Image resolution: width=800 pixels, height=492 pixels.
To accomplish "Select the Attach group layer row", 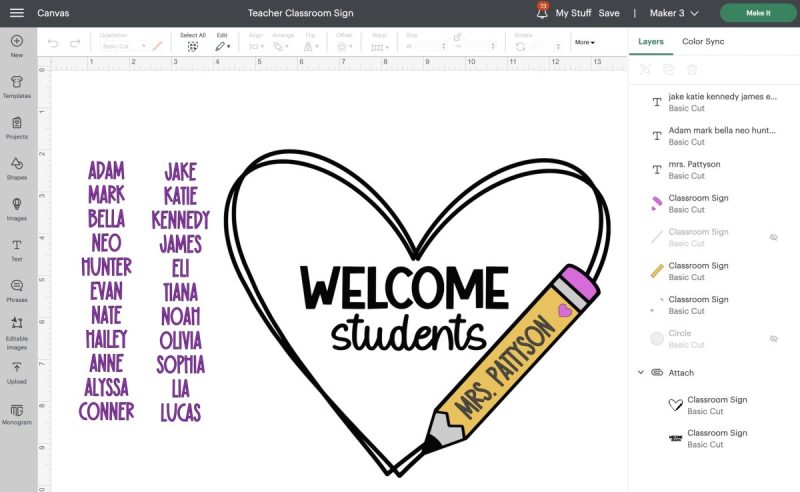I will coord(714,373).
